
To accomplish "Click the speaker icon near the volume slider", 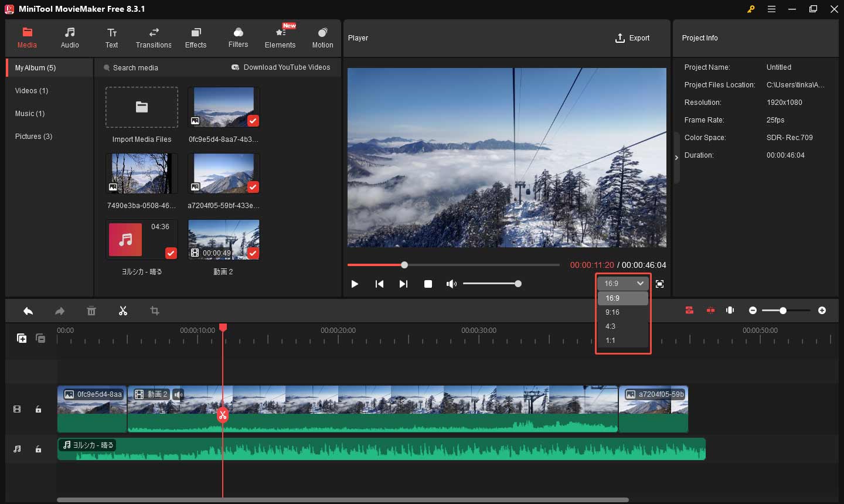I will pyautogui.click(x=451, y=284).
